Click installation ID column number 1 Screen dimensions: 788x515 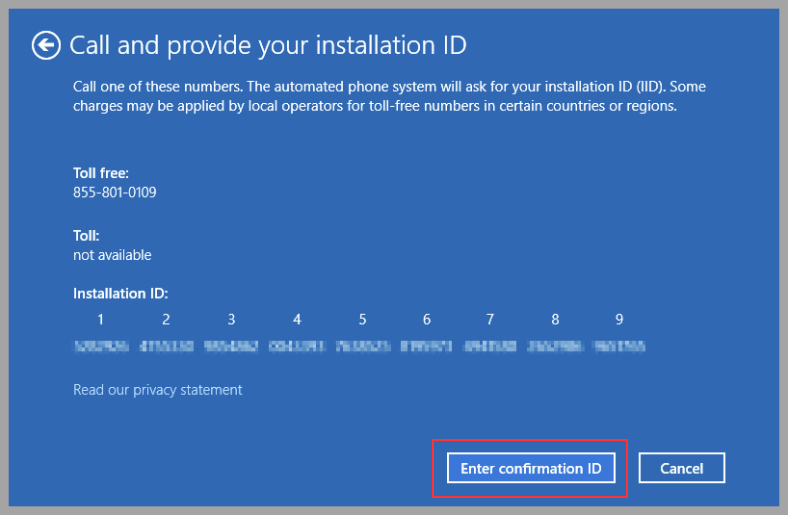pyautogui.click(x=100, y=320)
